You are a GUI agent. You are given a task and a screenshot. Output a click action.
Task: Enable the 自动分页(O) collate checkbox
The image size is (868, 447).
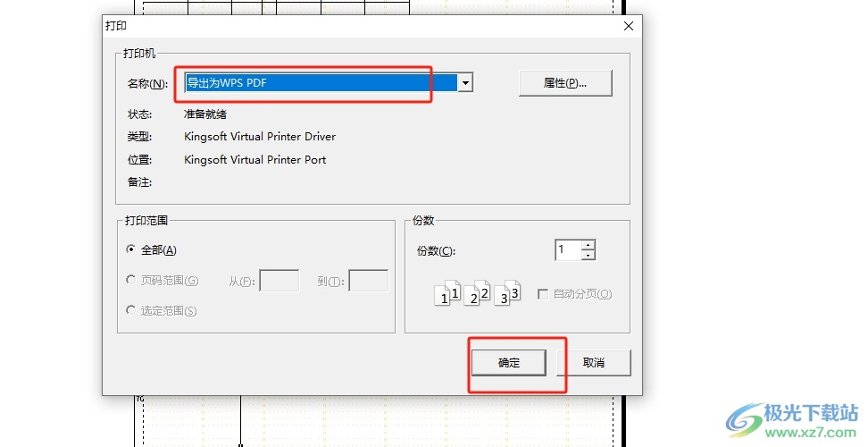pos(543,294)
